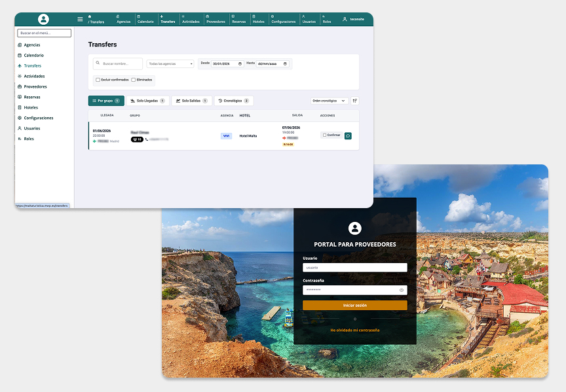Viewport: 566px width, 392px height.
Task: Open Proveedores in the left sidebar
Action: point(35,86)
